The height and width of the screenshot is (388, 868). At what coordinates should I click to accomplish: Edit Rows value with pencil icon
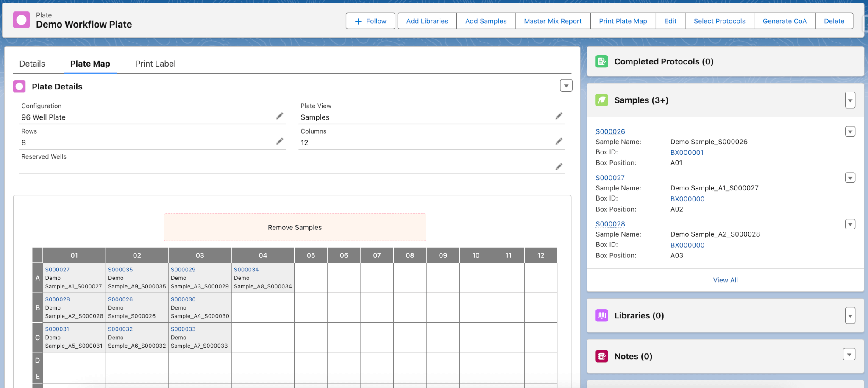pos(280,141)
